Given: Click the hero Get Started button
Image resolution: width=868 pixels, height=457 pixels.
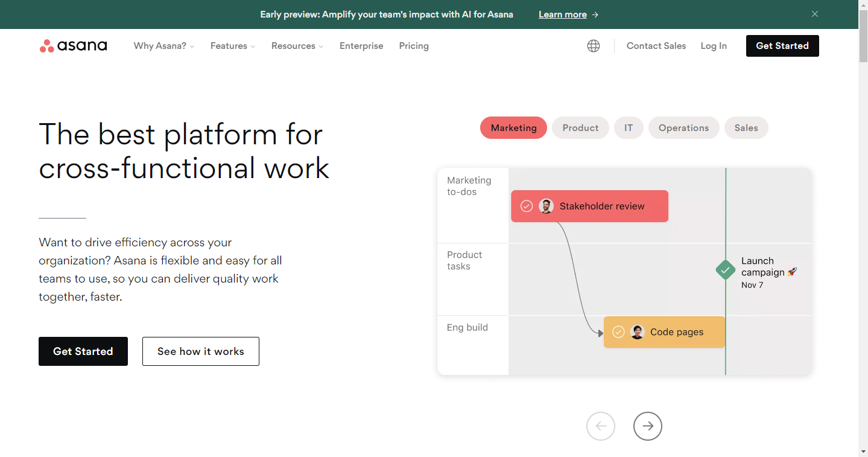Looking at the screenshot, I should coord(83,351).
